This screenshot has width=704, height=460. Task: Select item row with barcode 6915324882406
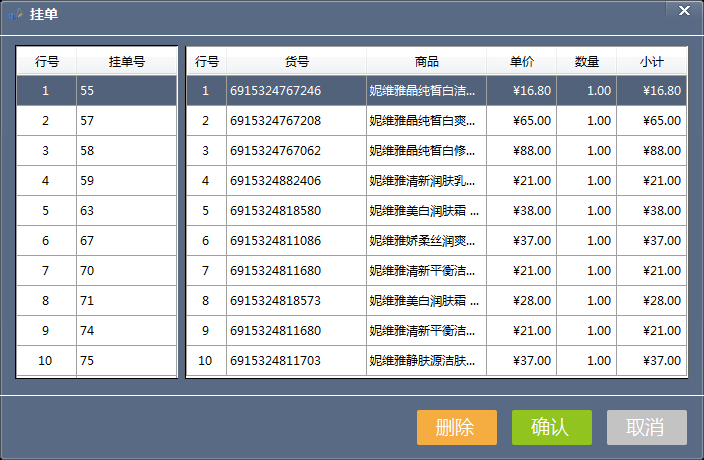pos(296,181)
